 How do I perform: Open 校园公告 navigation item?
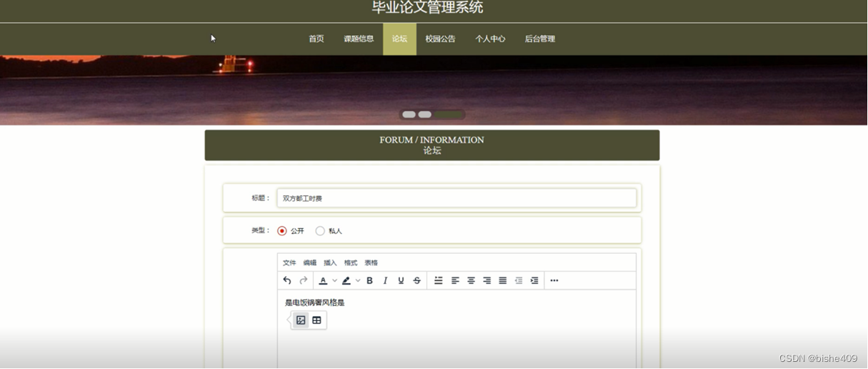coord(440,39)
